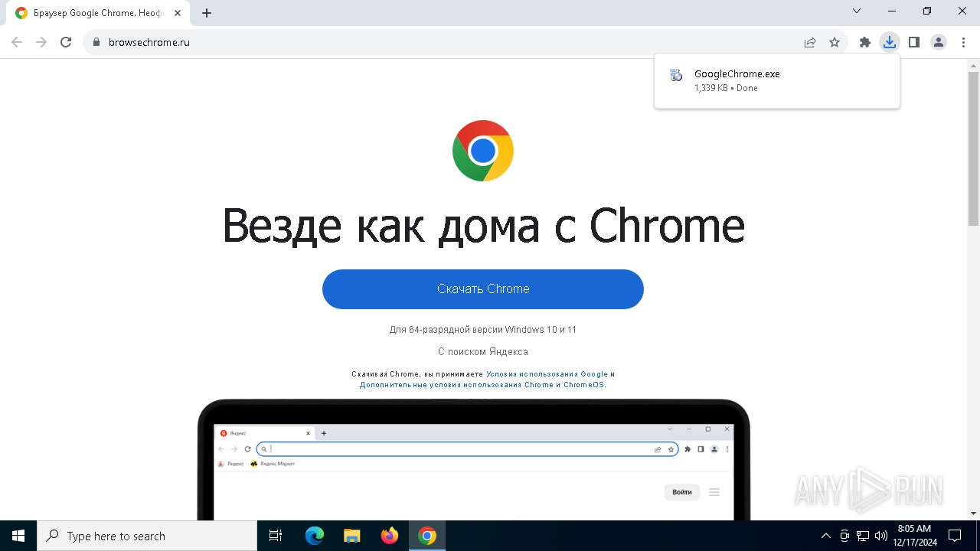Click scrollbar down arrow
The image size is (980, 551).
coord(973,514)
